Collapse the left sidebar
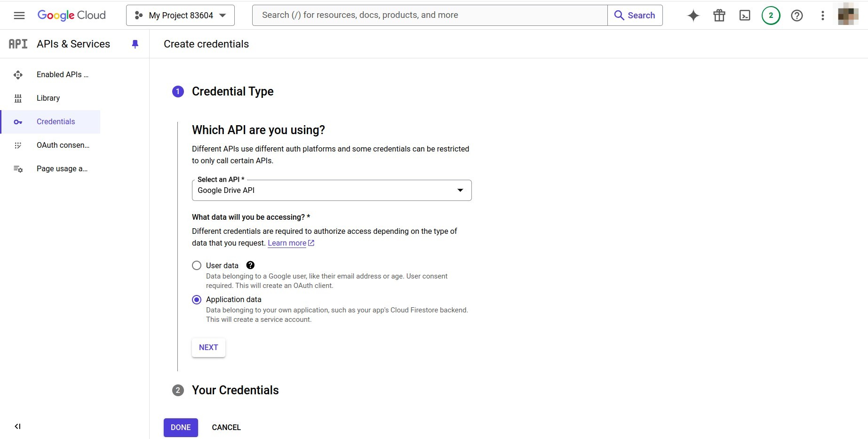868x439 pixels. [x=17, y=426]
